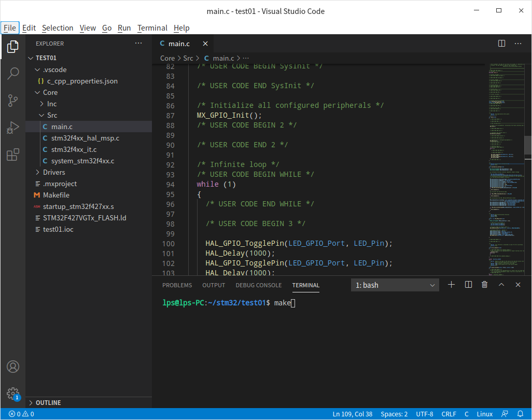
Task: Split the terminal panel
Action: [x=468, y=285]
